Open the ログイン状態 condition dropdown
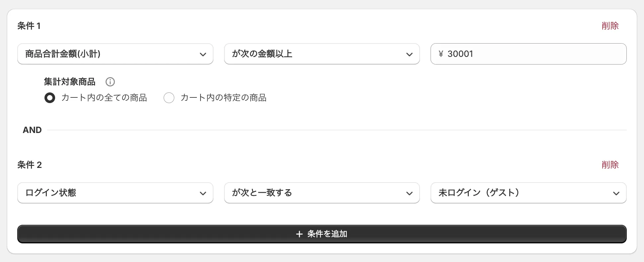 pyautogui.click(x=115, y=193)
